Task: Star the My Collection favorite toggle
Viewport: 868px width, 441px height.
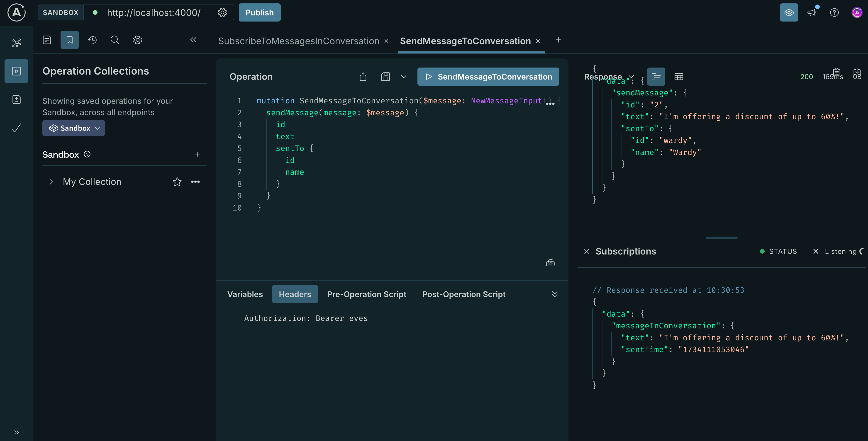Action: pos(177,182)
